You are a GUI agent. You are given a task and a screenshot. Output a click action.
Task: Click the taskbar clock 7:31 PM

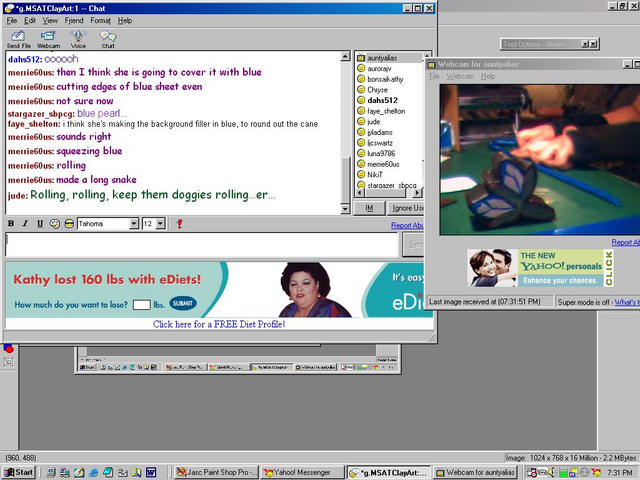pos(620,473)
